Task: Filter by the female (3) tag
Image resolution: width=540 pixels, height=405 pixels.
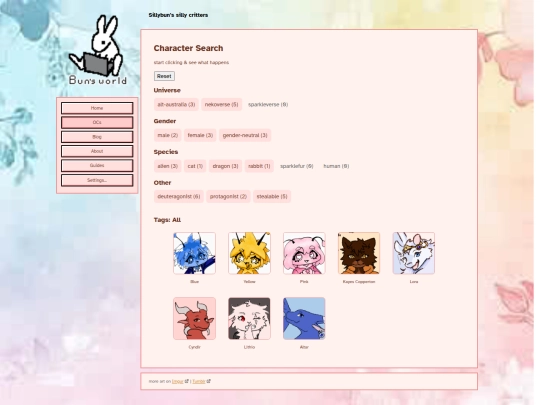Action: coord(200,135)
